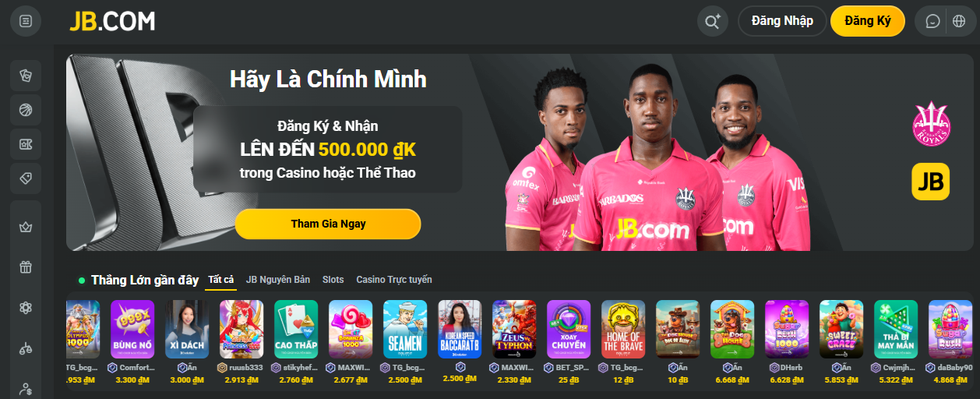This screenshot has height=399, width=980.
Task: Select the sports basketball sidebar icon
Action: click(26, 110)
